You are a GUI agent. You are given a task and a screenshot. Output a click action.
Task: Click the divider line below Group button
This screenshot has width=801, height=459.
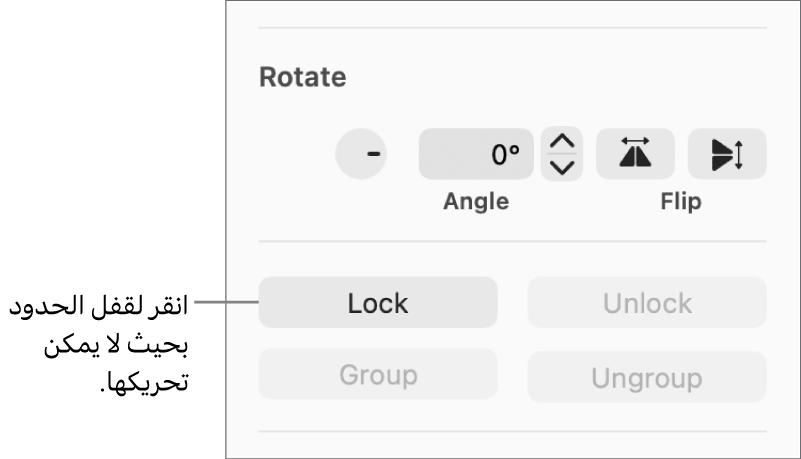click(512, 432)
